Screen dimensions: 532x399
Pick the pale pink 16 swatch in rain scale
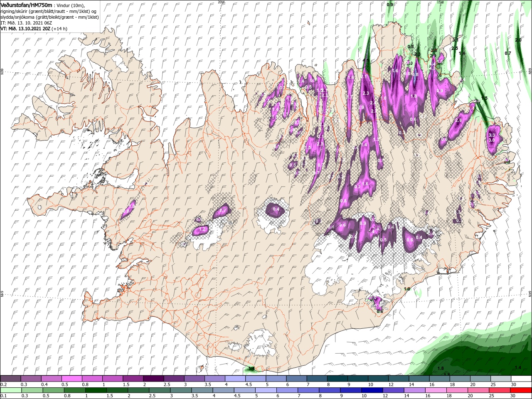[x=435, y=390]
